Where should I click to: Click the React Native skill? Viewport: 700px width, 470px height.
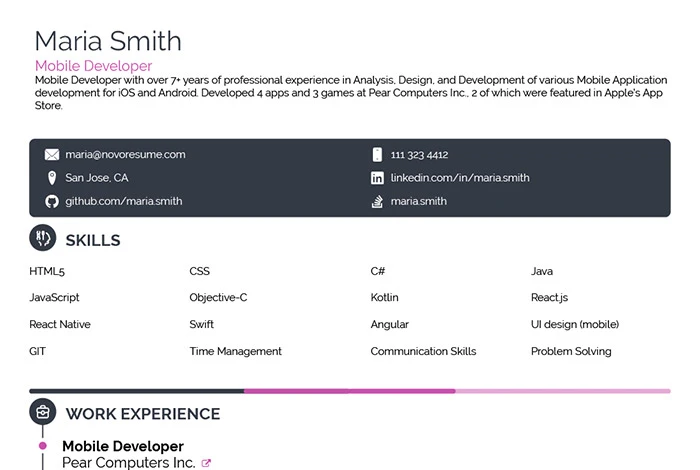click(x=60, y=325)
